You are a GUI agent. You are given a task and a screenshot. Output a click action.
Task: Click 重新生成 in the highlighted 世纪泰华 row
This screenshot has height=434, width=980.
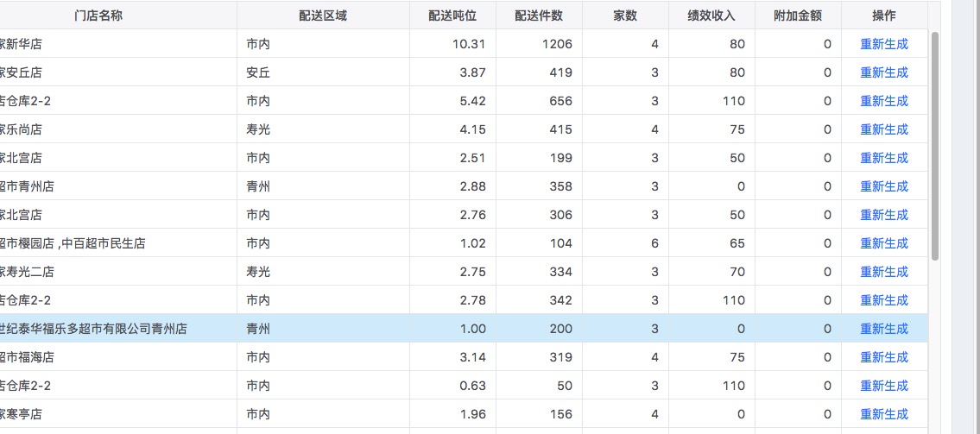pyautogui.click(x=884, y=329)
